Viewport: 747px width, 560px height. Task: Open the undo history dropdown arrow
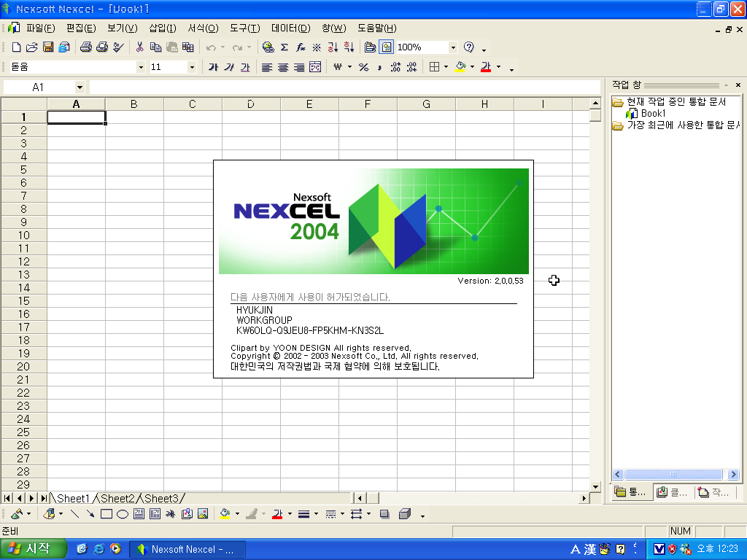[x=222, y=47]
